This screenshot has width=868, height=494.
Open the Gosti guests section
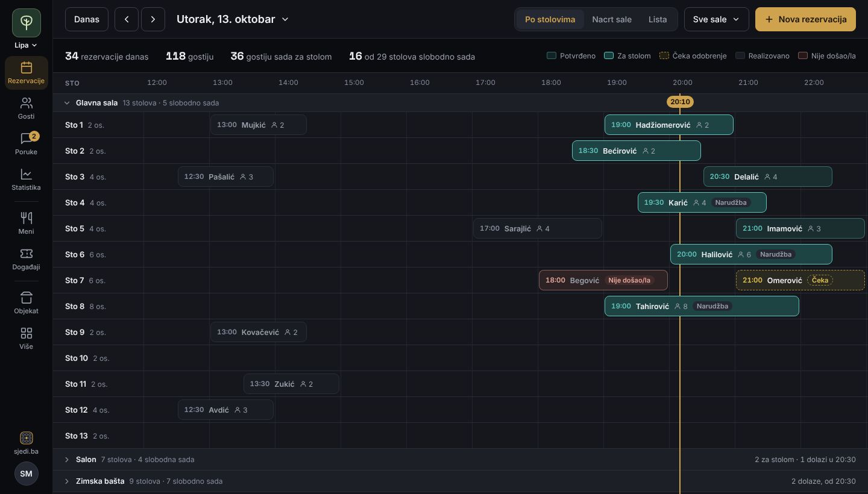pyautogui.click(x=26, y=108)
